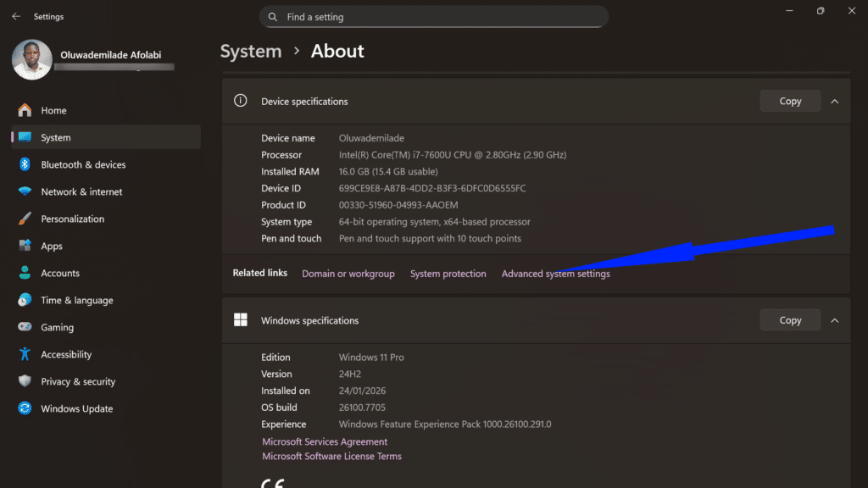Click the Oluwademilade Afolabi profile avatar
The height and width of the screenshot is (488, 868).
31,60
